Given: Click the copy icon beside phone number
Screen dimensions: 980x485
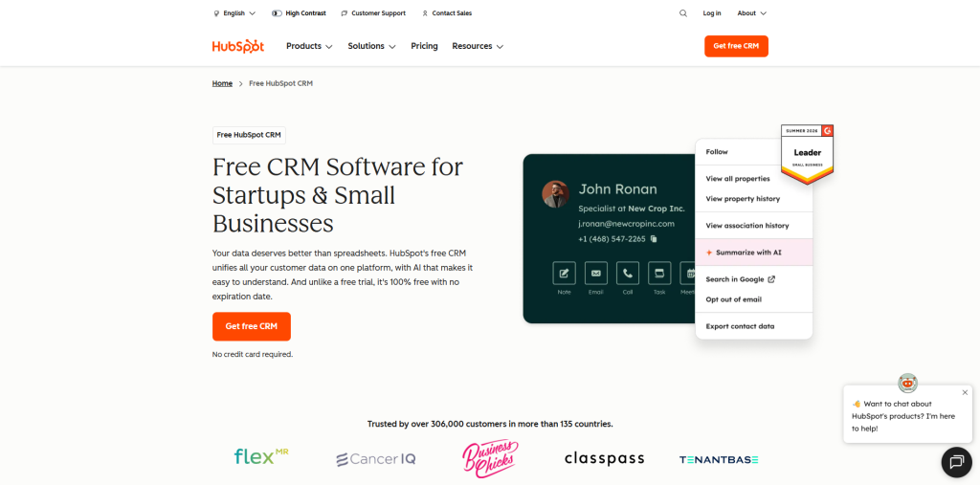Looking at the screenshot, I should coord(654,239).
